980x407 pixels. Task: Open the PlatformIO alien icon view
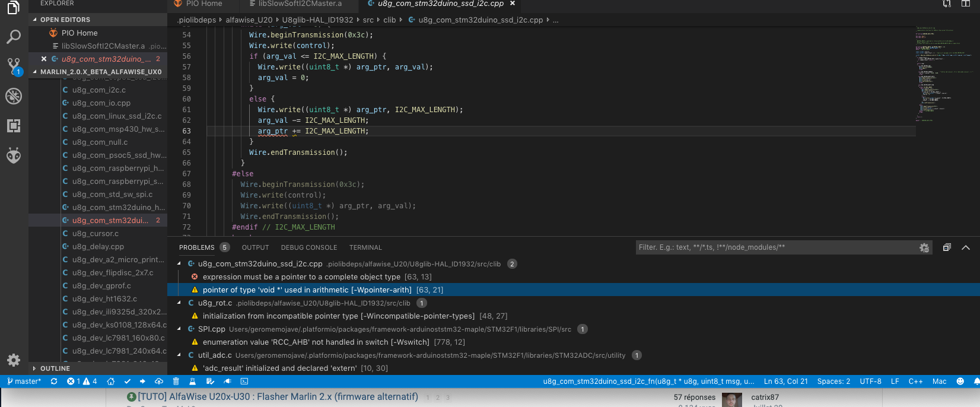coord(14,155)
